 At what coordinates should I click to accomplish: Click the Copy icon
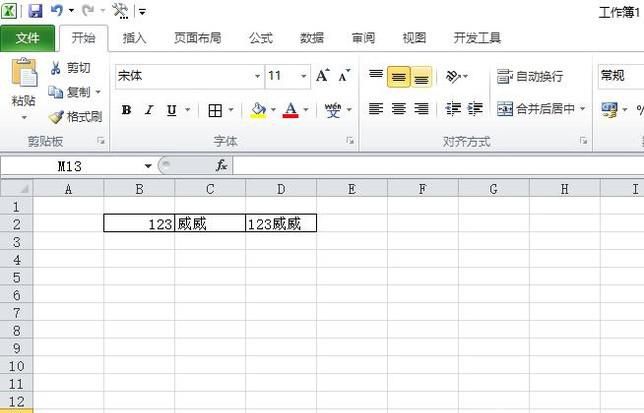[55, 92]
